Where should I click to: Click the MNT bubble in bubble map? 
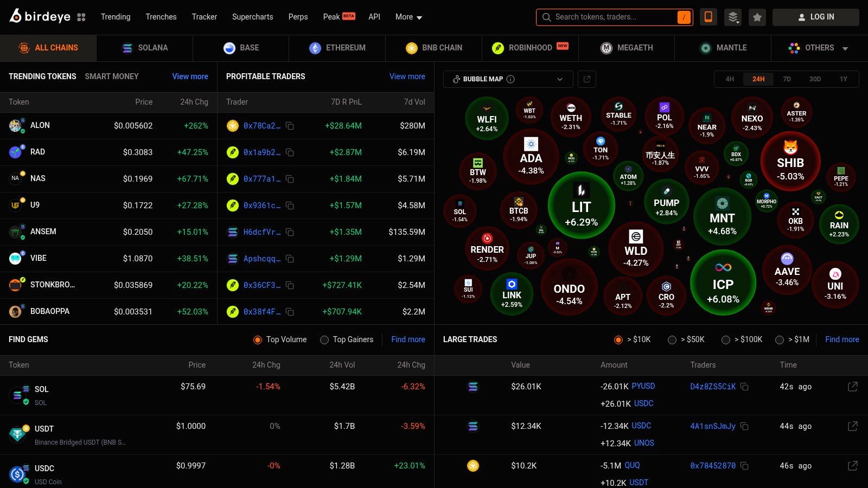click(722, 216)
